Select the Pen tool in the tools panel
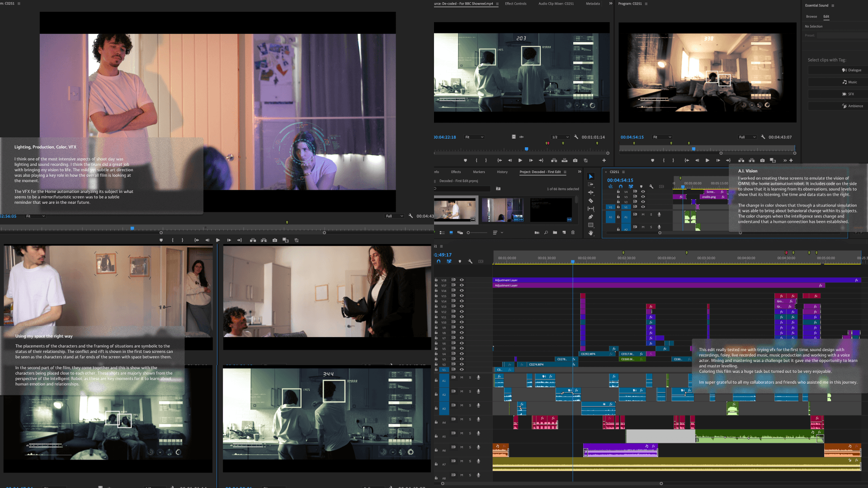Image resolution: width=868 pixels, height=488 pixels. pyautogui.click(x=590, y=217)
